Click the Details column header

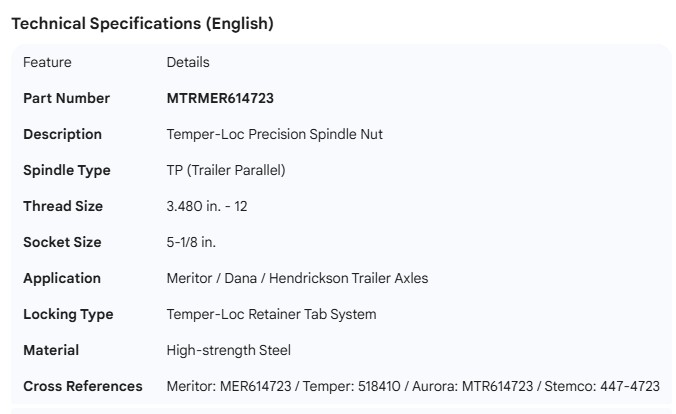pos(188,62)
